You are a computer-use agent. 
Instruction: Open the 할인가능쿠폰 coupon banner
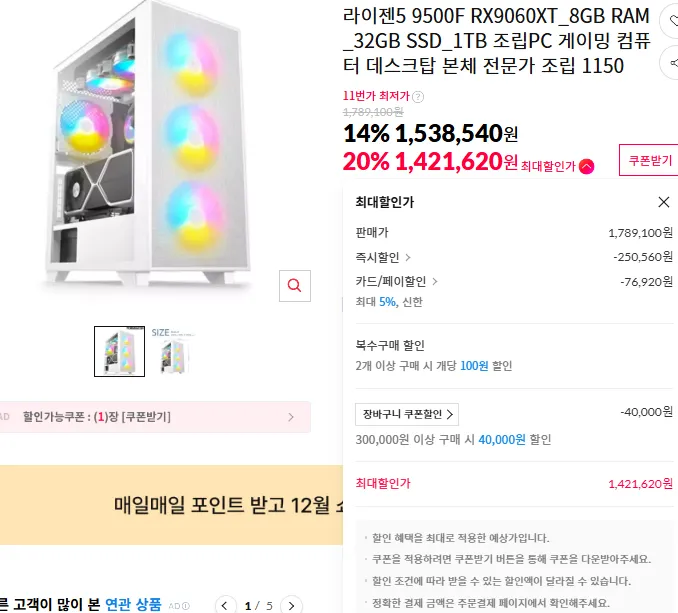point(155,417)
